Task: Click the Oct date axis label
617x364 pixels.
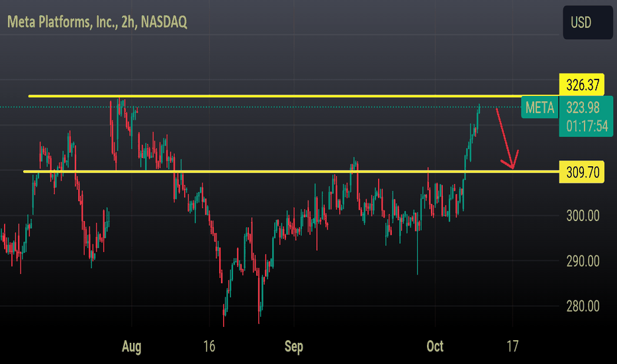Action: point(435,346)
